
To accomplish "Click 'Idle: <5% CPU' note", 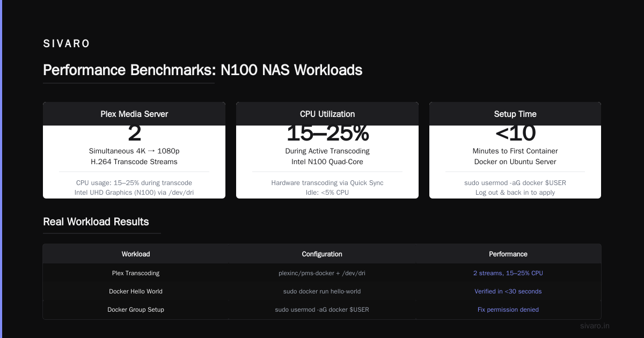I will (327, 192).
